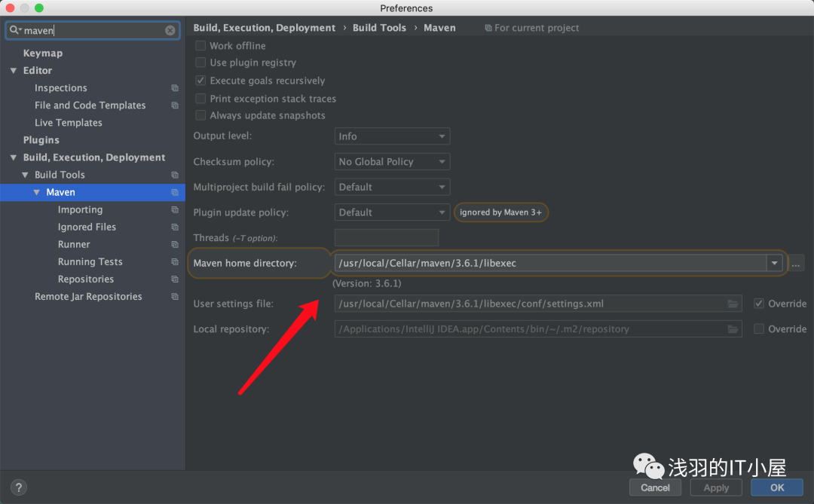Click project-level icon beside Repositories item

pos(175,279)
